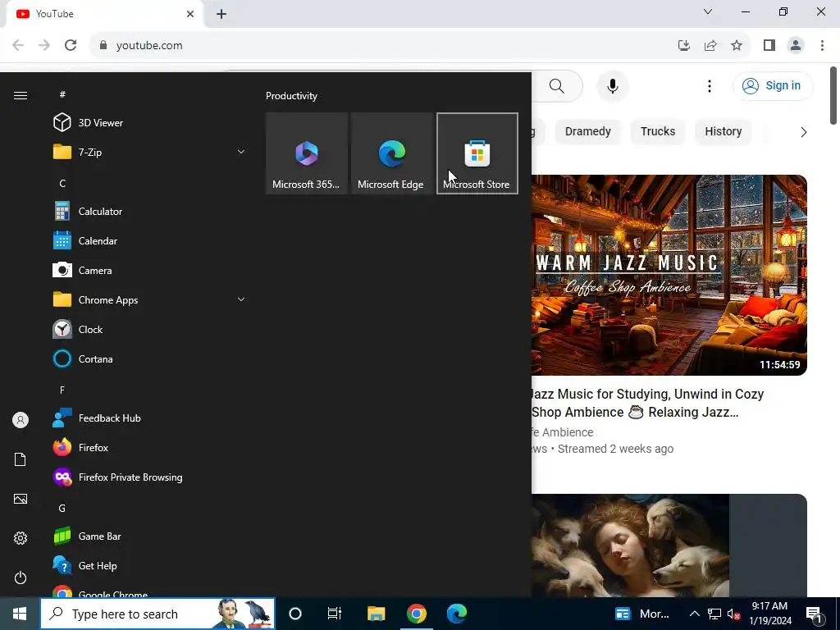
Task: Show next YouTube category chips
Action: point(803,132)
